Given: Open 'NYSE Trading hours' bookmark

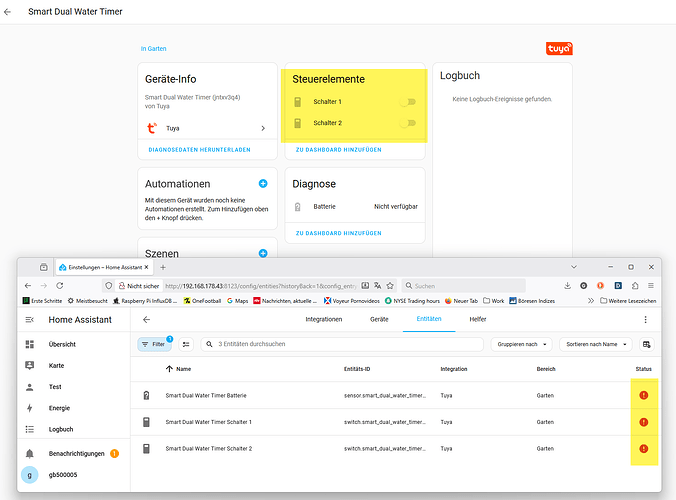Looking at the screenshot, I should pos(412,301).
